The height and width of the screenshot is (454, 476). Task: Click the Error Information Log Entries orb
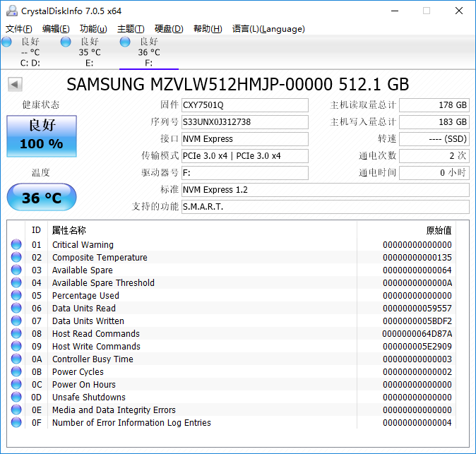16,423
